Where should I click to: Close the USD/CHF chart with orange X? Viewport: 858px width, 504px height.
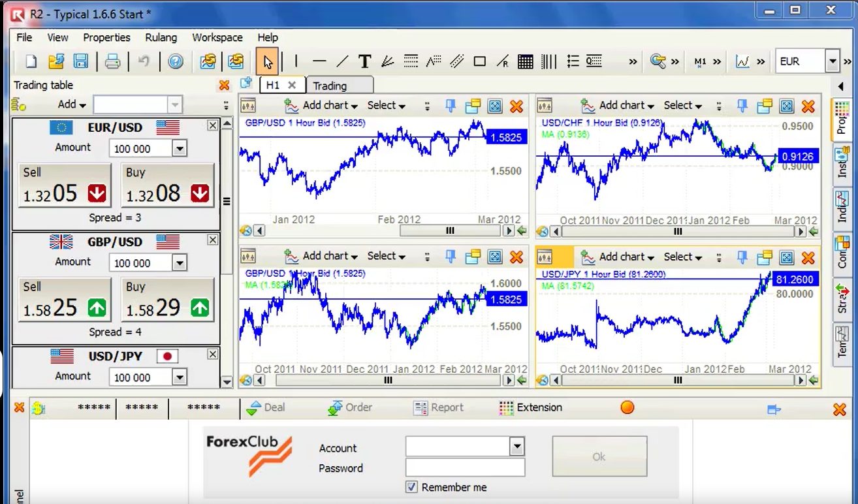point(808,106)
